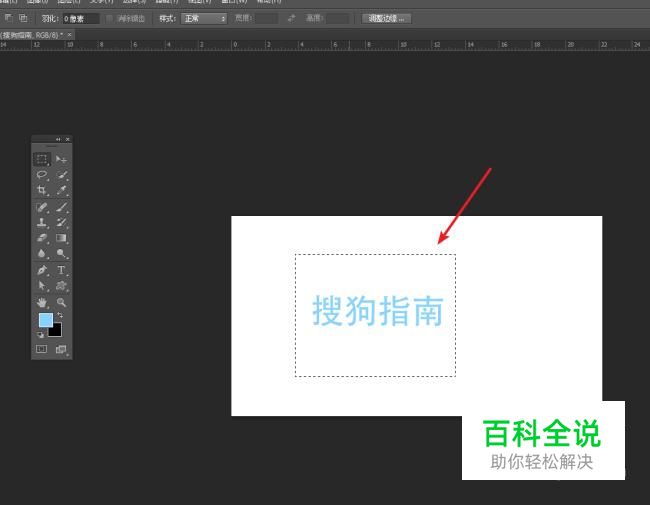
Task: Select the Gradient tool
Action: pos(61,238)
